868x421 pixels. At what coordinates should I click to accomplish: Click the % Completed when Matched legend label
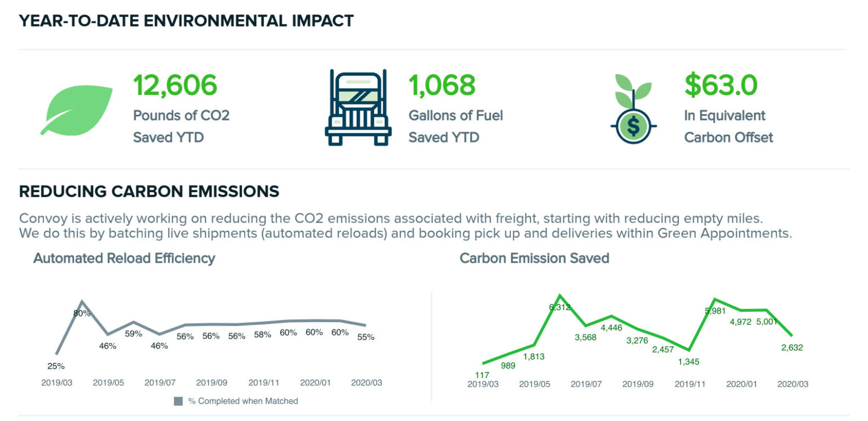tap(243, 401)
